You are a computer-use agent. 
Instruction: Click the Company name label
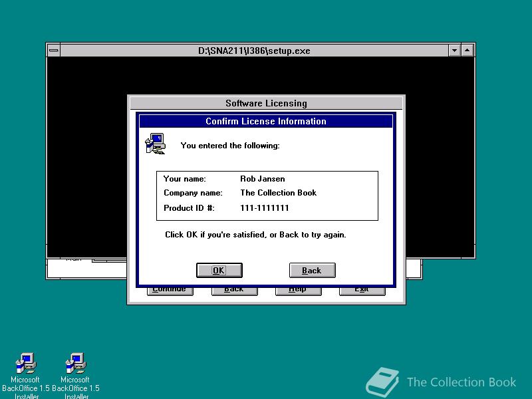coord(193,193)
